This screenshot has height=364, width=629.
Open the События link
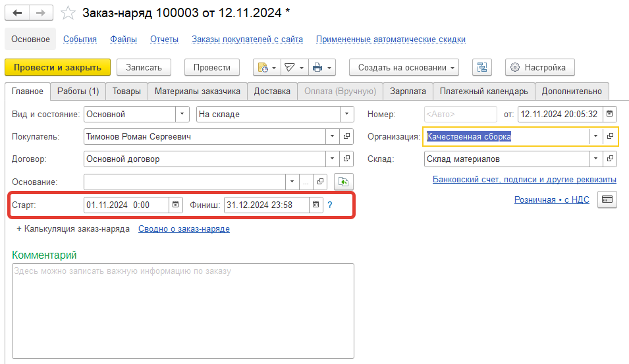click(80, 39)
